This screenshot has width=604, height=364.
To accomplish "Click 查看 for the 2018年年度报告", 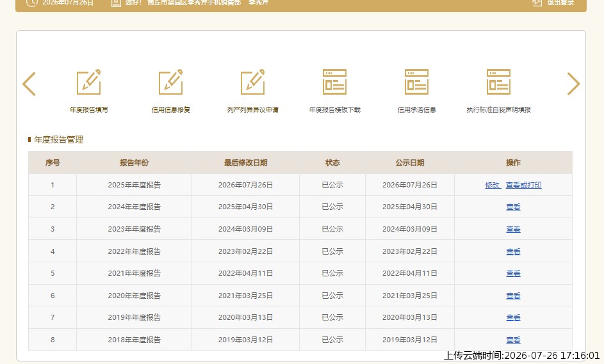I will click(x=513, y=340).
